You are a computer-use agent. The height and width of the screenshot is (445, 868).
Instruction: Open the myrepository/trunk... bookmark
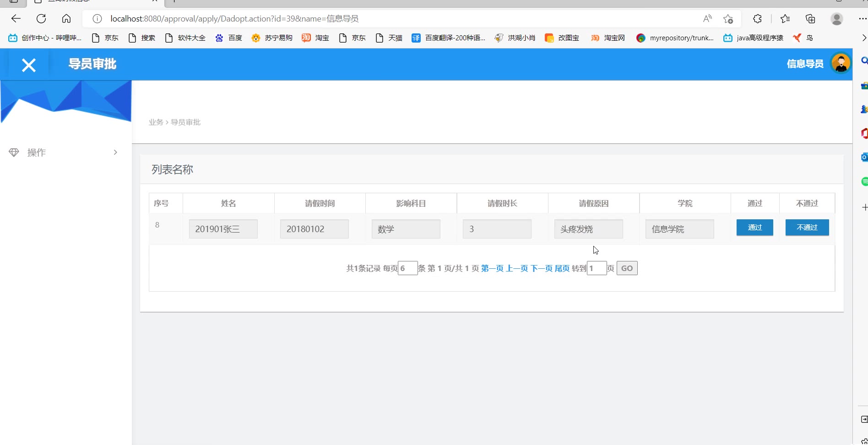click(675, 38)
